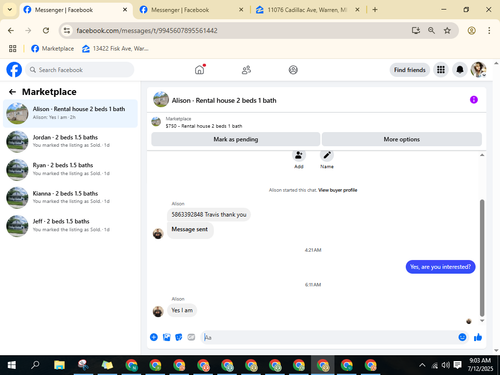Open the 13422 Fisk Ave bookmark
Image resolution: width=500 pixels, height=375 pixels.
point(115,49)
